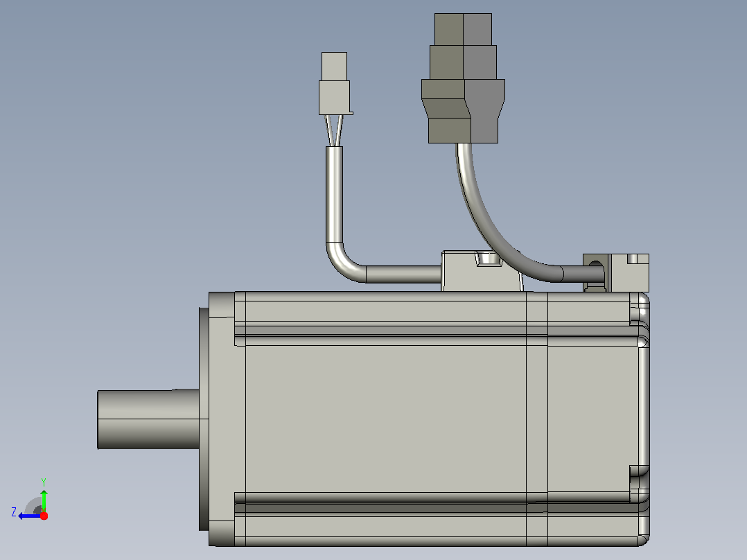Click the gray arc on the orientation triad
Viewport: 747px width, 560px height.
pos(33,505)
